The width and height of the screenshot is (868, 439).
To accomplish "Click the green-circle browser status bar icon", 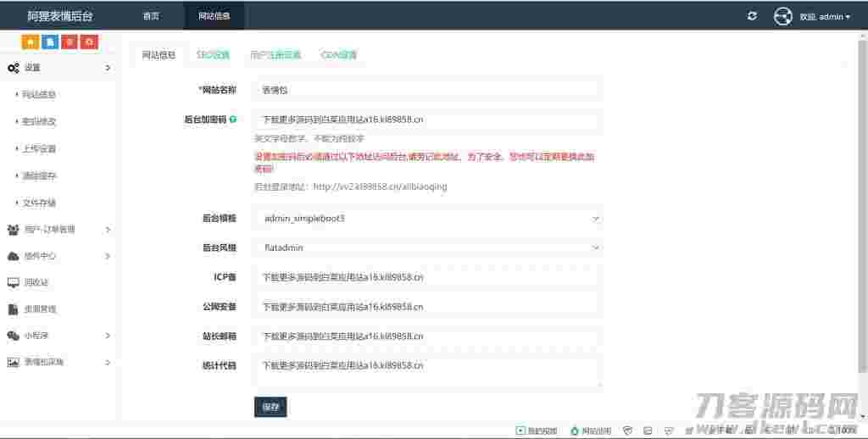I will [x=574, y=431].
